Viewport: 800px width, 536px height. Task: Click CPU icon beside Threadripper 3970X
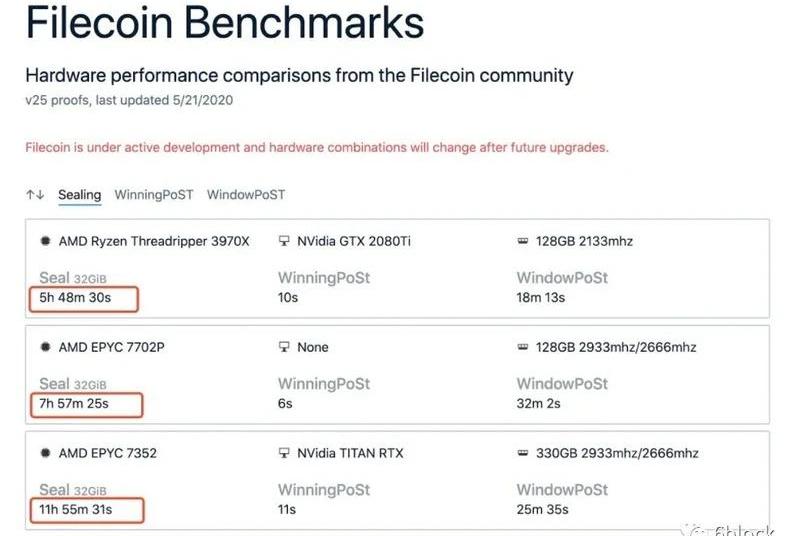(x=44, y=241)
